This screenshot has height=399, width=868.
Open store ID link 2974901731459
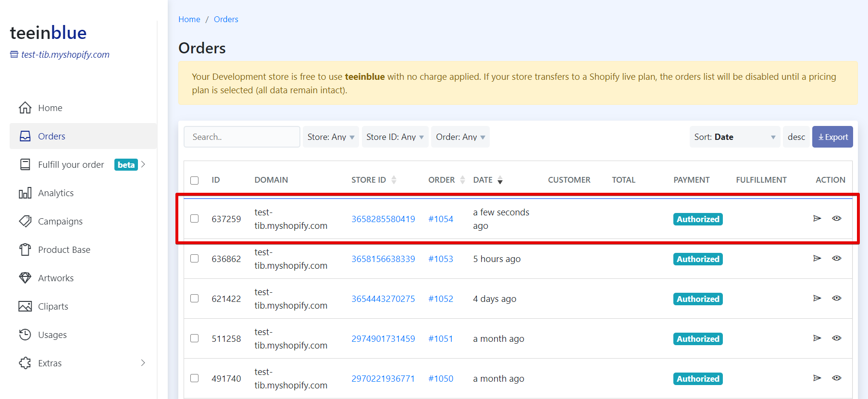pyautogui.click(x=383, y=338)
